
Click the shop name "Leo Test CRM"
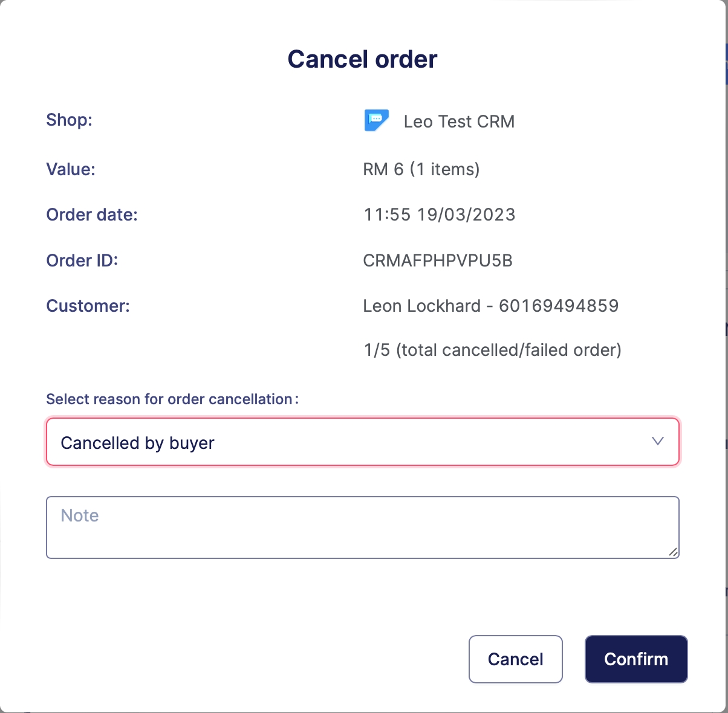click(459, 121)
